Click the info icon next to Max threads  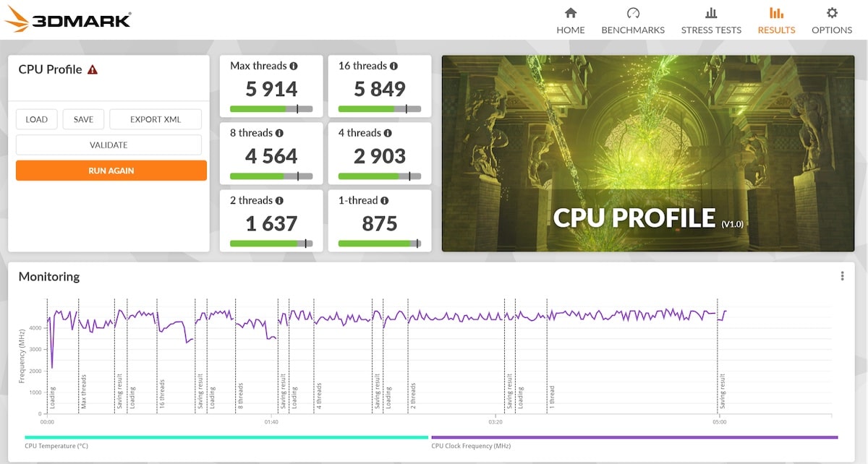point(294,66)
